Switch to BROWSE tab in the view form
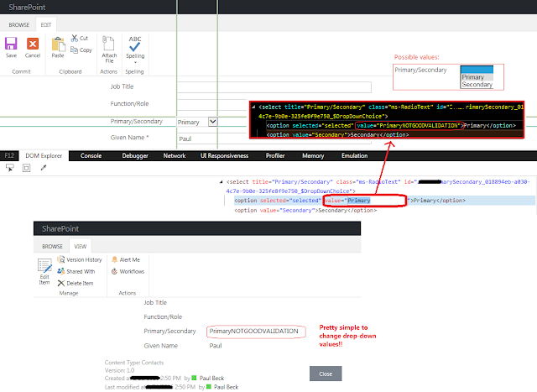Screen dimensions: 537x392 tap(52, 247)
